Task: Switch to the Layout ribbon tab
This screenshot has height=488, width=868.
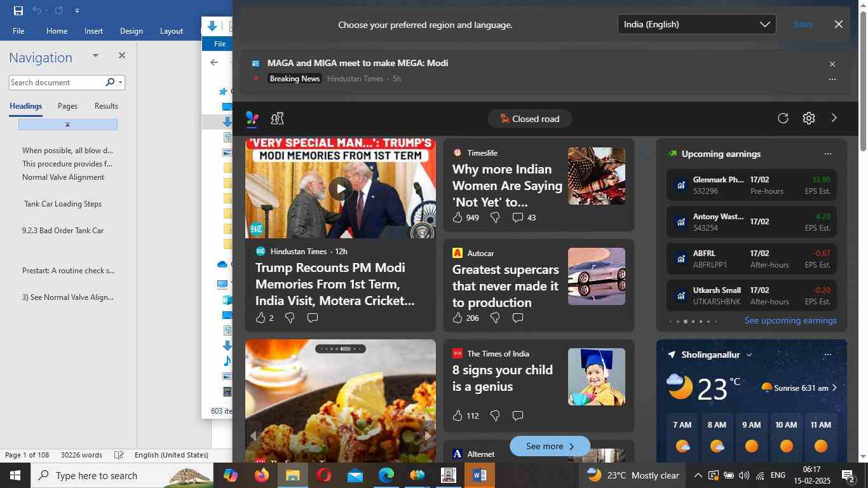Action: pos(171,30)
